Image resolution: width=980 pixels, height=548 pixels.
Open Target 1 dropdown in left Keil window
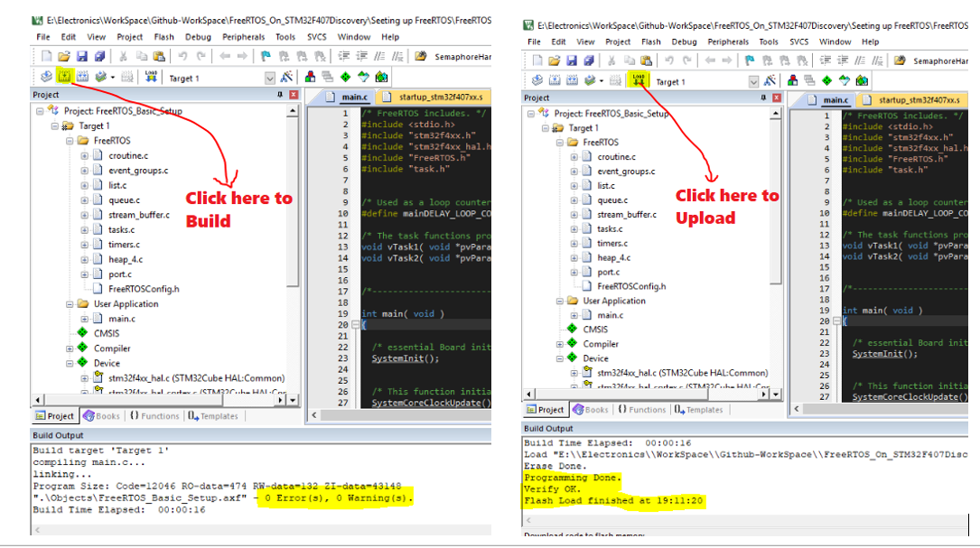click(x=270, y=79)
